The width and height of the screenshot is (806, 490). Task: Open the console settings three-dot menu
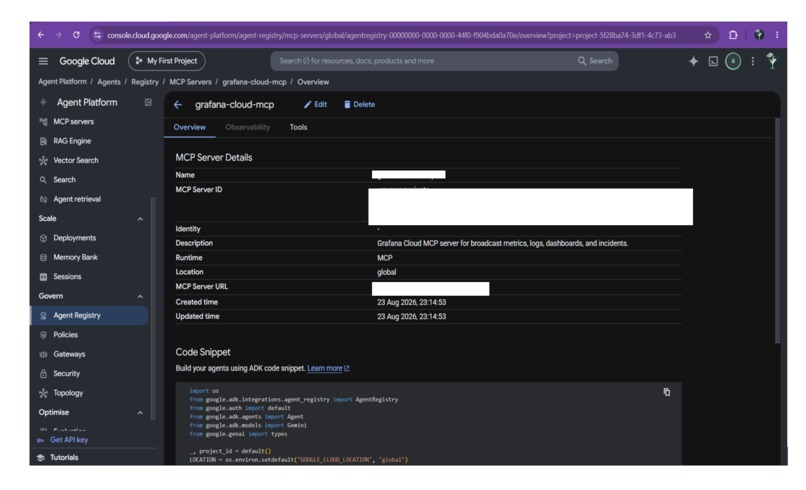point(753,61)
